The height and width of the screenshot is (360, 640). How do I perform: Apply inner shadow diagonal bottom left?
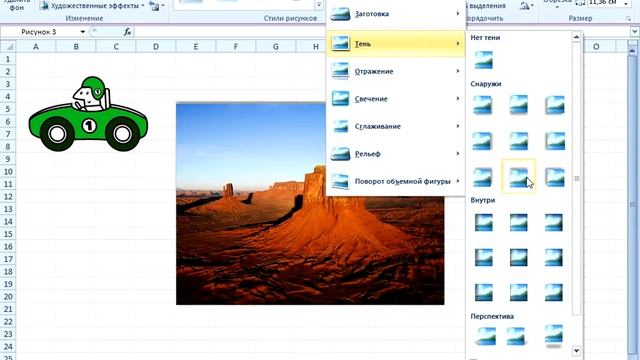(x=483, y=292)
